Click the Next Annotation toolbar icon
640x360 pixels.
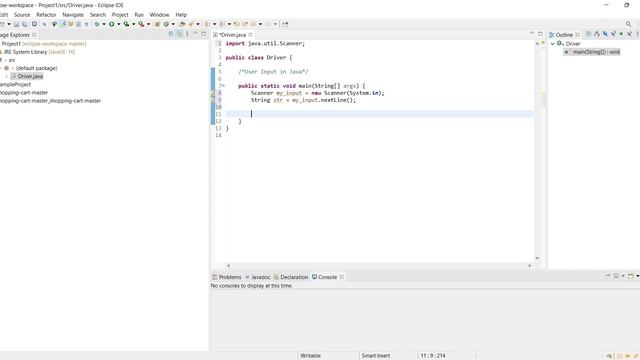coord(207,24)
